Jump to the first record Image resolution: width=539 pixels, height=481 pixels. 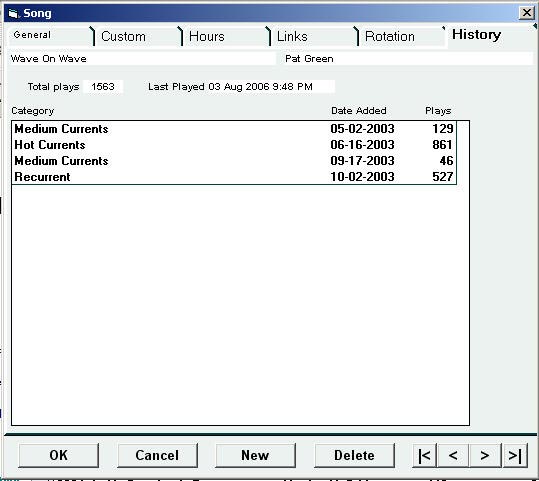pos(425,455)
